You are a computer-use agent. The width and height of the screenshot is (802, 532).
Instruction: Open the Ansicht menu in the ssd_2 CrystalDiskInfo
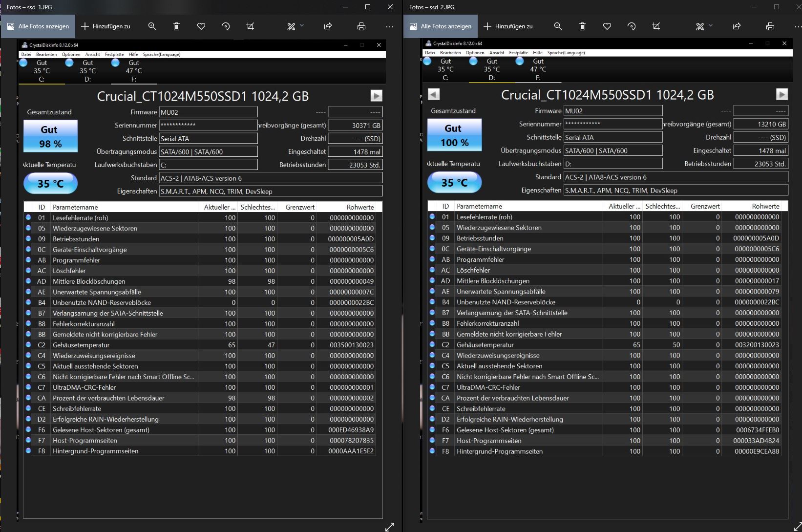coord(497,53)
